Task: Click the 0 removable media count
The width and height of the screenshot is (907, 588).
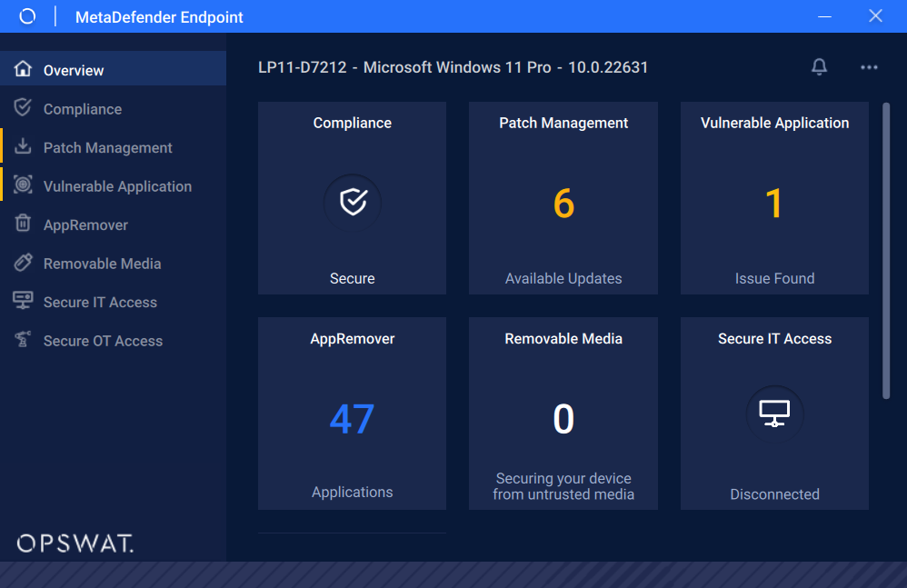Action: pos(563,419)
